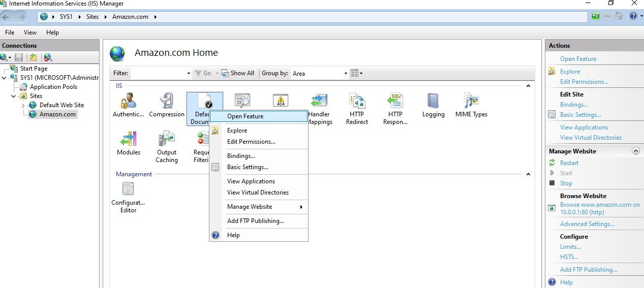Image resolution: width=644 pixels, height=288 pixels.
Task: Choose Open Feature in context menu
Action: click(x=258, y=116)
